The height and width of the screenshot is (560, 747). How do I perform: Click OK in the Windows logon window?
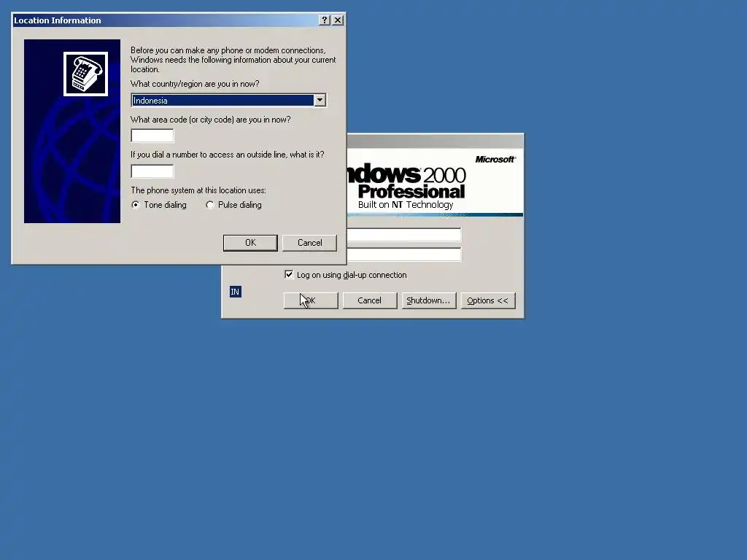311,300
